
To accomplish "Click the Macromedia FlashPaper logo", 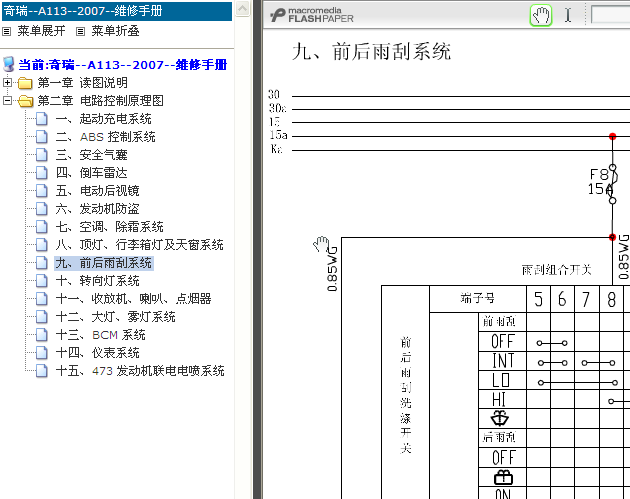I will click(312, 15).
